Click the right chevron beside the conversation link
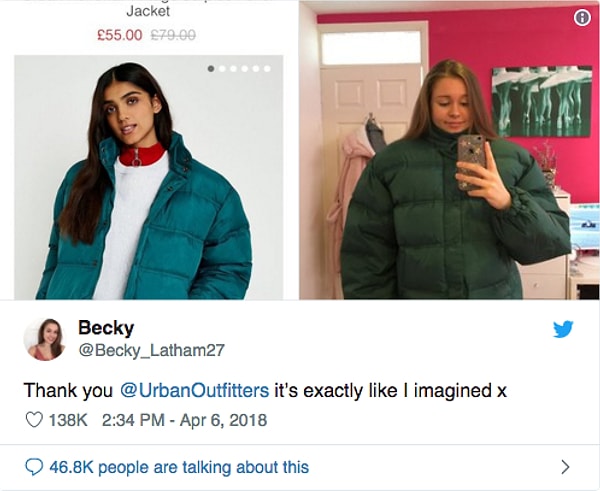Screen dimensions: 600x491 565,467
